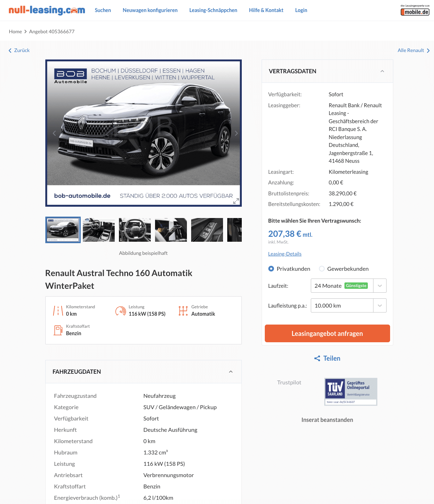Screen dimensions: 434x504
Task: Select the Gewerbekunden radio button
Action: point(322,269)
